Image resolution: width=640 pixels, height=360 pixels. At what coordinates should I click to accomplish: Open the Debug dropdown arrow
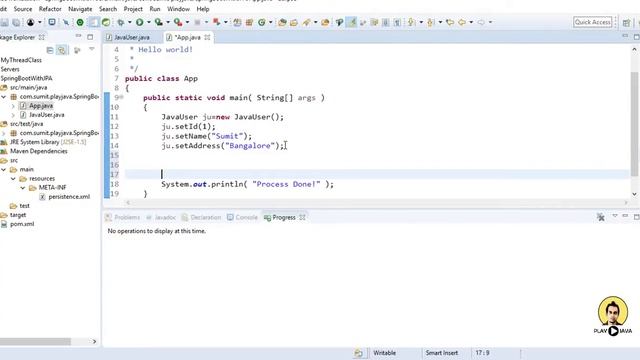coord(129,22)
